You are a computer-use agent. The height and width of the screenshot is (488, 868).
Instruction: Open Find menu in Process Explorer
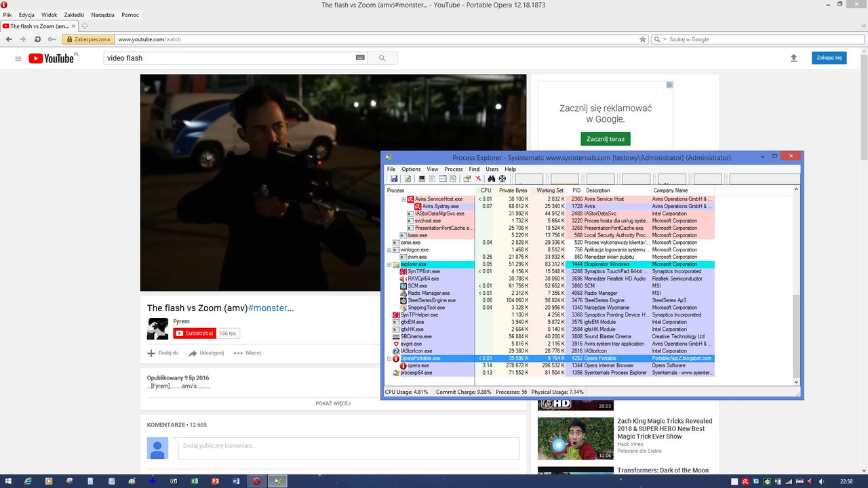coord(474,169)
